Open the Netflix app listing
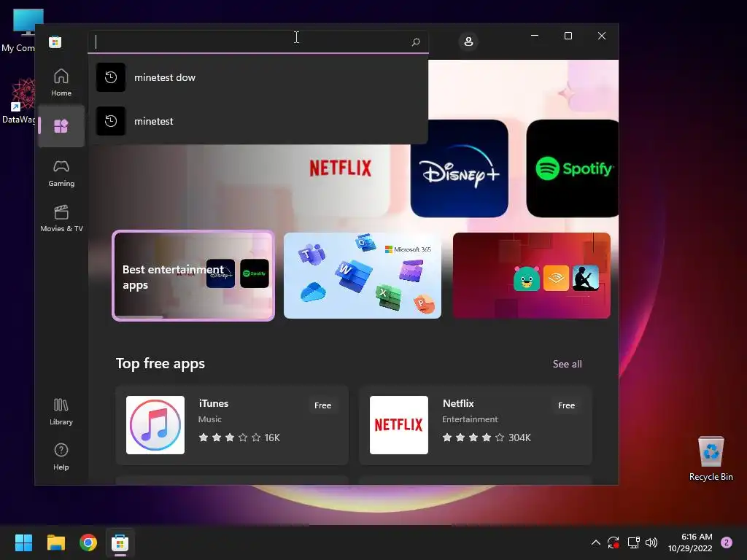This screenshot has width=747, height=560. tap(476, 425)
